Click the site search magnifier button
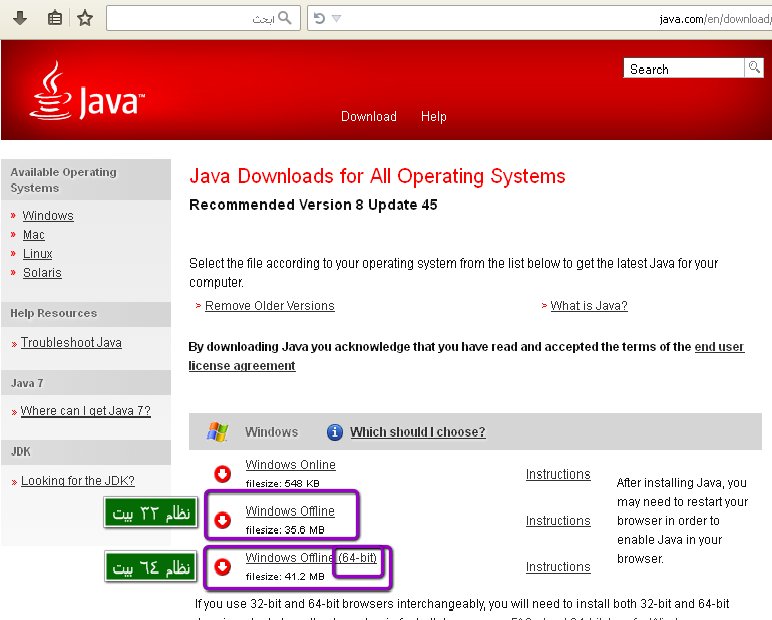 point(754,67)
